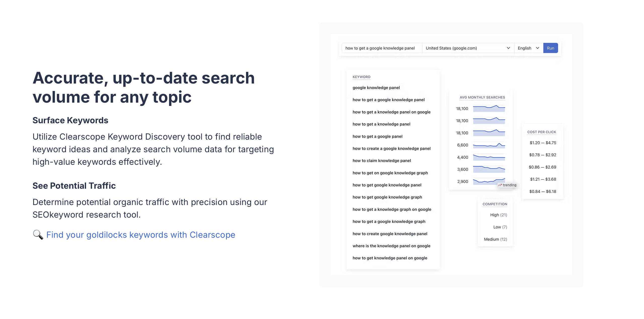Filter by Medium (12) competition
This screenshot has width=644, height=319.
(495, 239)
